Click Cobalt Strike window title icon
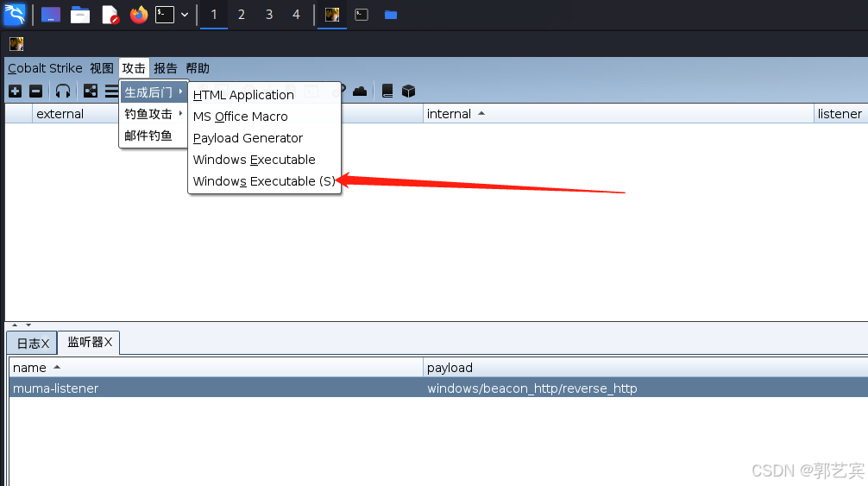The height and width of the screenshot is (486, 868). point(16,44)
